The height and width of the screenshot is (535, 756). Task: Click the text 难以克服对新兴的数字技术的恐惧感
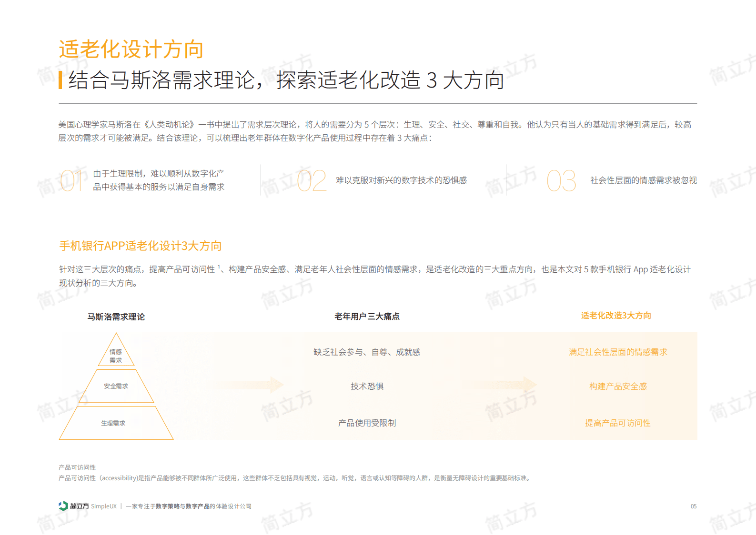pos(401,180)
